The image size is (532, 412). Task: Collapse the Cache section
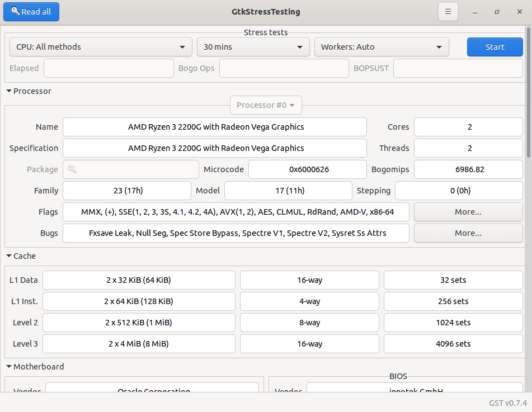[9, 255]
